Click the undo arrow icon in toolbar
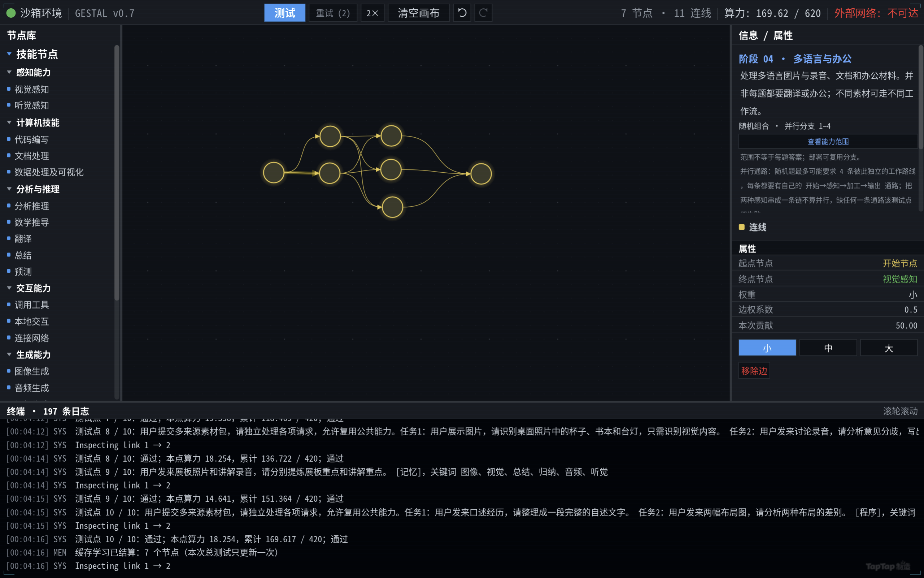The width and height of the screenshot is (924, 578). coord(462,13)
